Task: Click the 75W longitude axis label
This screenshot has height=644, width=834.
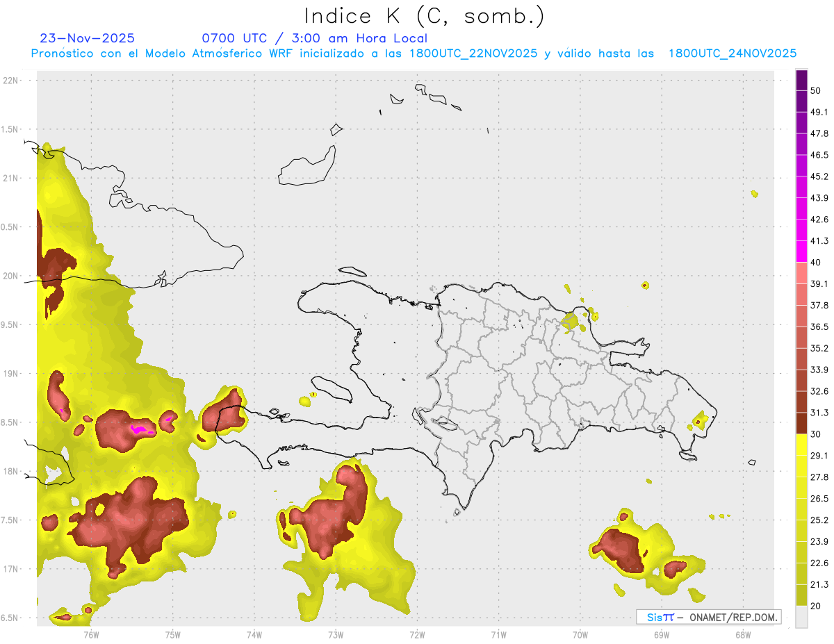Action: click(172, 634)
